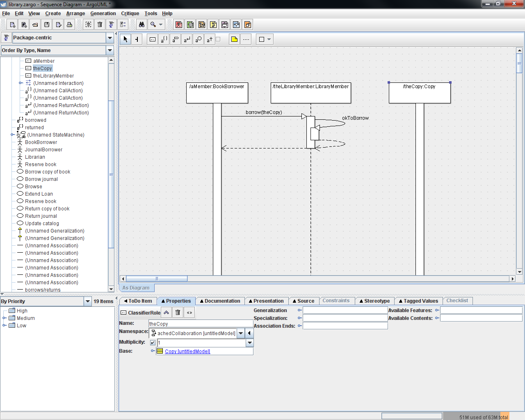Viewport: 525px width, 420px height.
Task: Select the Call Action message tool
Action: 164,39
